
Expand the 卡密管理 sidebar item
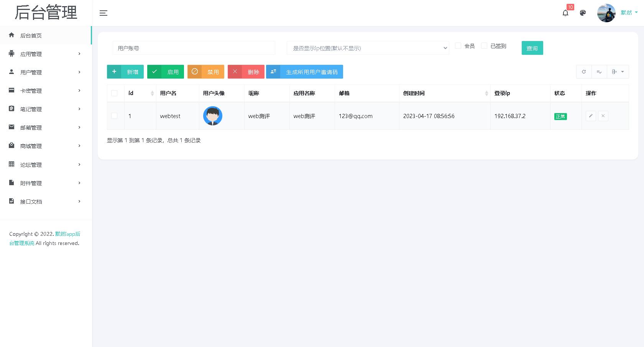pyautogui.click(x=31, y=90)
